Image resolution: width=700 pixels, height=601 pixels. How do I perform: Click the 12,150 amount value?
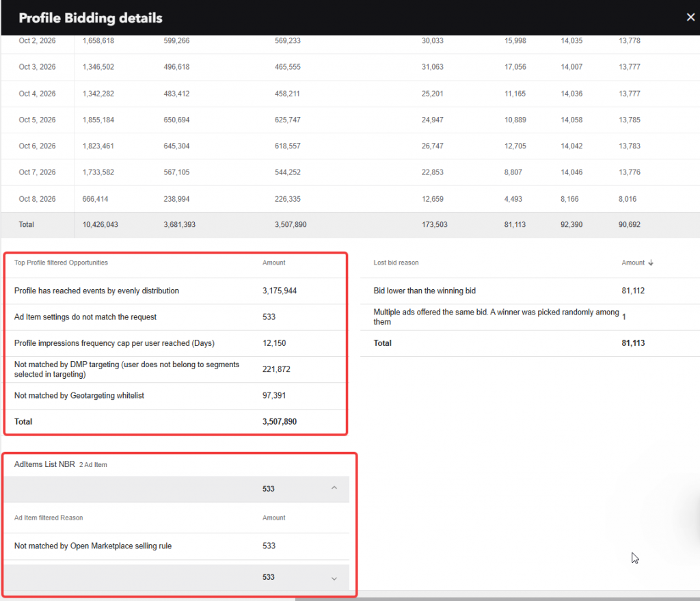(x=274, y=343)
